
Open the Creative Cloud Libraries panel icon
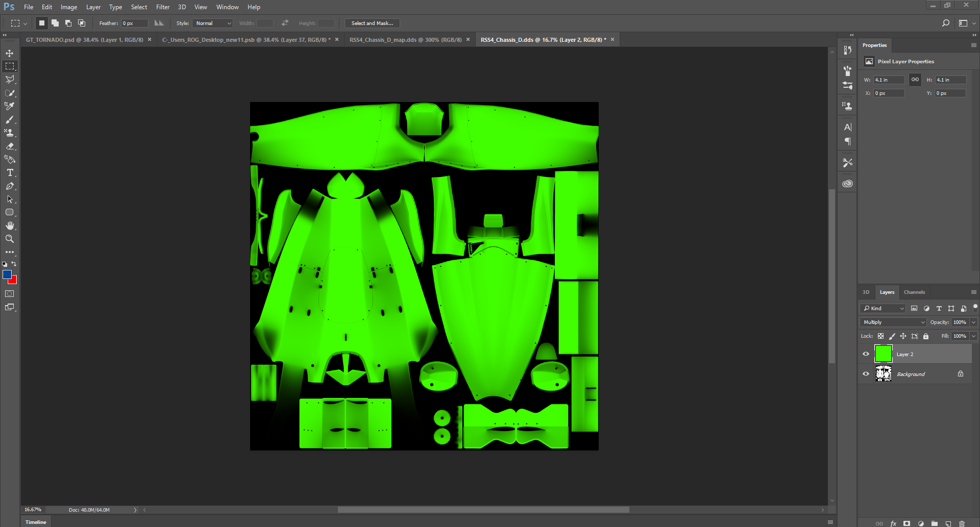[x=848, y=184]
